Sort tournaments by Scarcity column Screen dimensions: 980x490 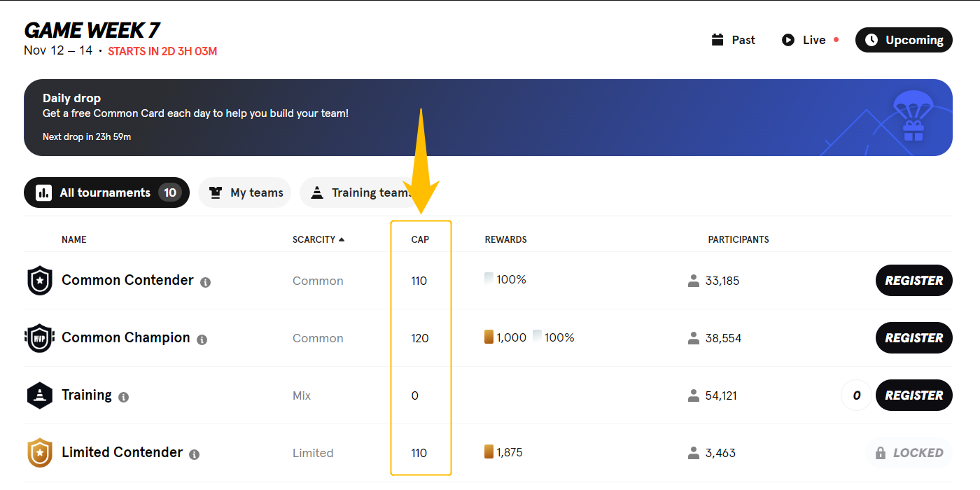pyautogui.click(x=318, y=239)
